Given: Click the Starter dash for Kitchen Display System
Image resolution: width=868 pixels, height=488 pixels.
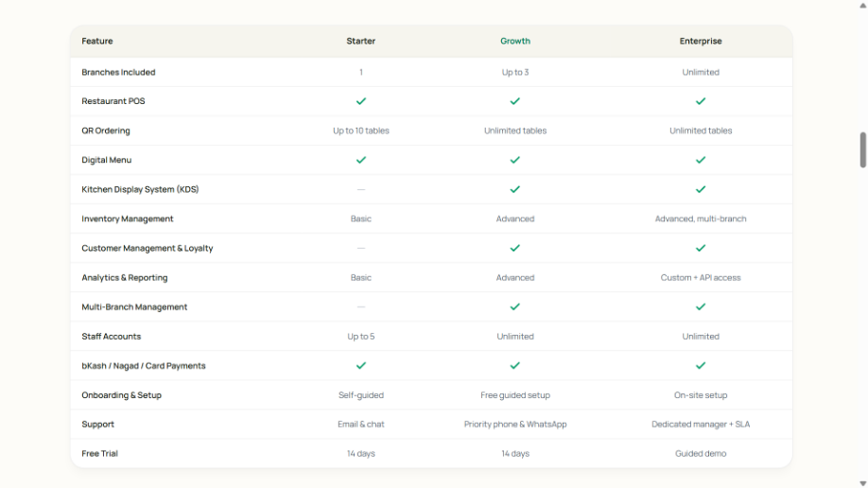Looking at the screenshot, I should pyautogui.click(x=361, y=189).
